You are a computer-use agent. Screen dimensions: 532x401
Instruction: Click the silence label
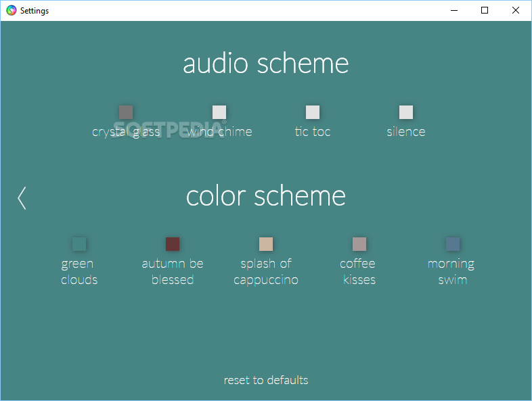(406, 131)
